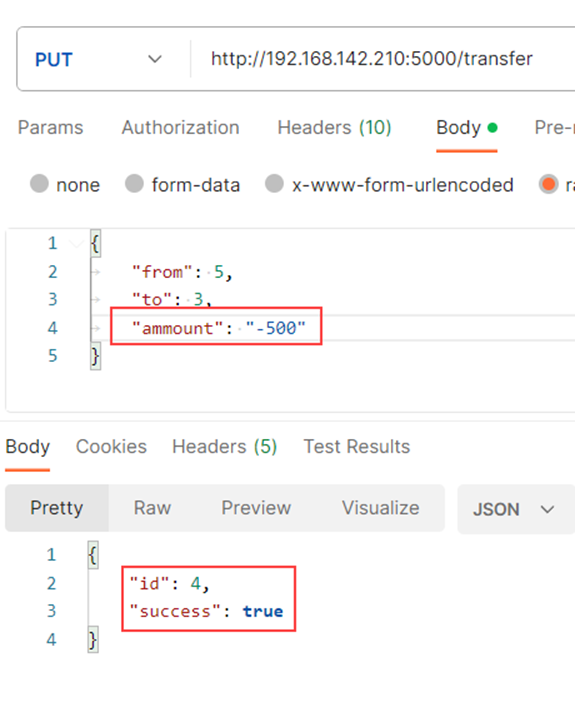Click the request URL field

point(372,59)
